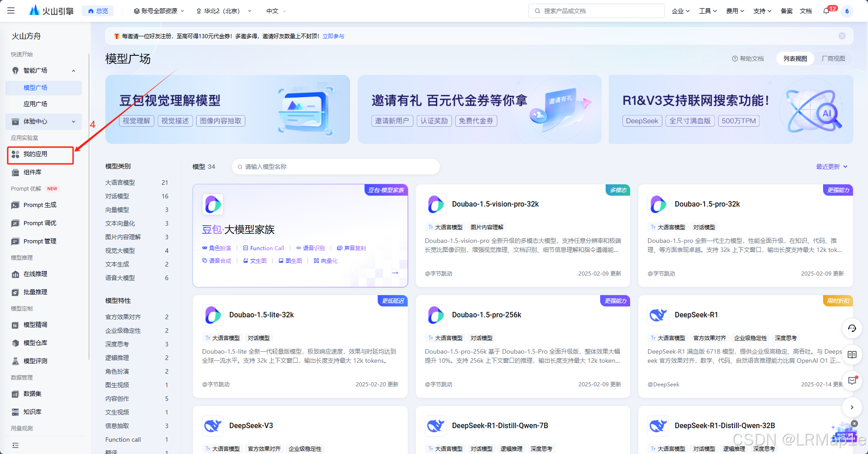This screenshot has width=868, height=454.
Task: Open the 工具 dropdown menu
Action: point(708,11)
